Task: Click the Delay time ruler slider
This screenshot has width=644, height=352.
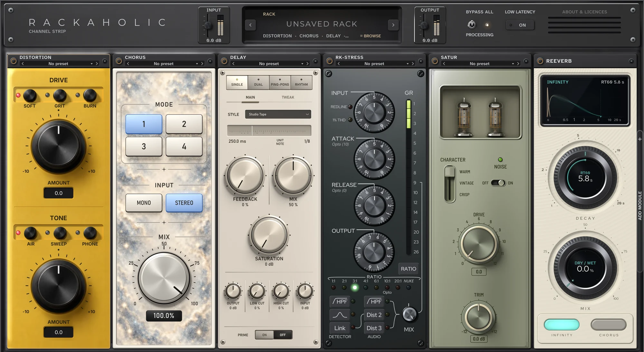Action: pos(269,131)
